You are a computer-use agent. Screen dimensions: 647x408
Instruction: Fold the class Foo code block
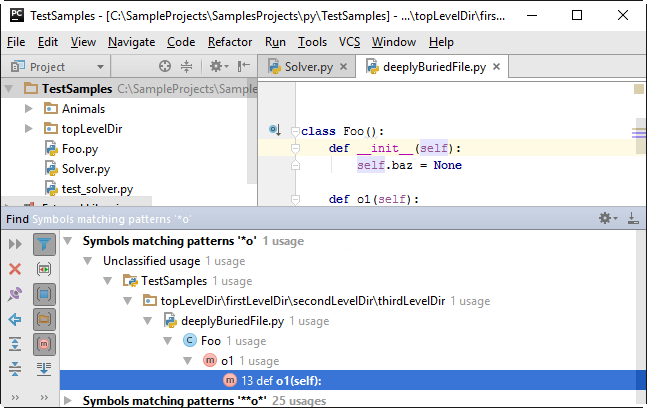295,131
